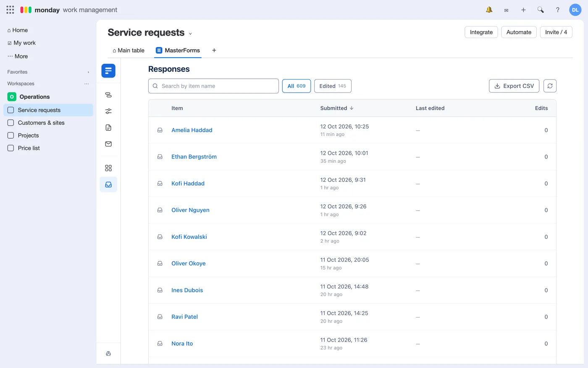
Task: Show All 609 responses filter
Action: pos(297,86)
